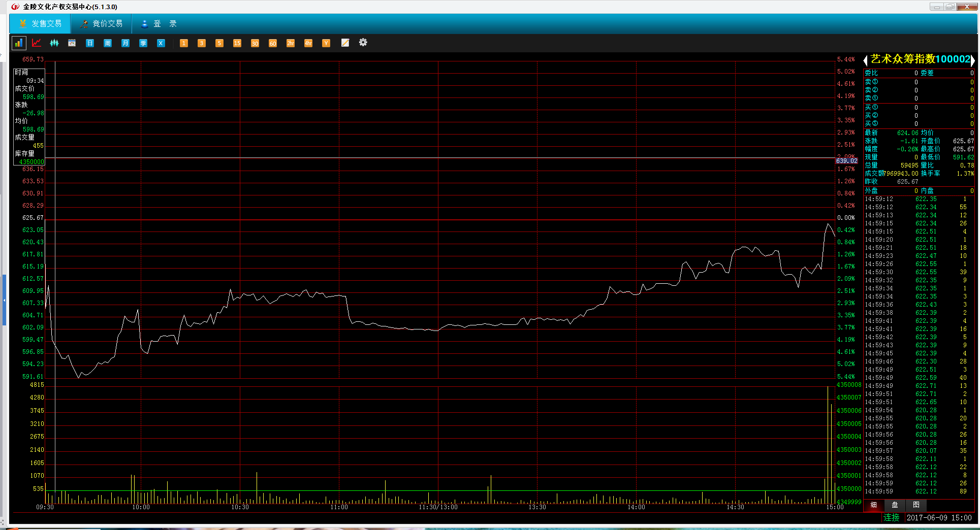The height and width of the screenshot is (530, 980).
Task: Click the 换手率 1.37% value
Action: pyautogui.click(x=965, y=174)
